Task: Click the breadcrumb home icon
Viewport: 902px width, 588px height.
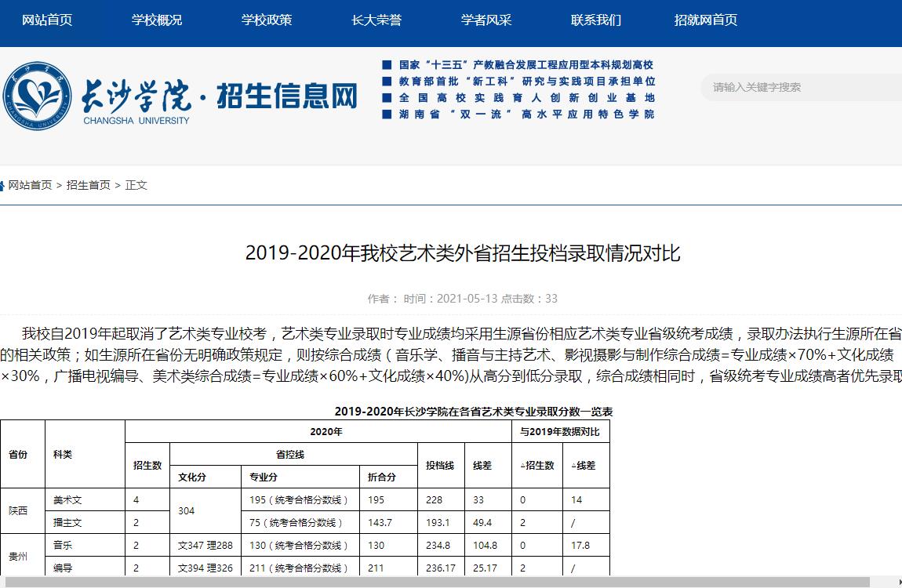Action: [x=2, y=186]
